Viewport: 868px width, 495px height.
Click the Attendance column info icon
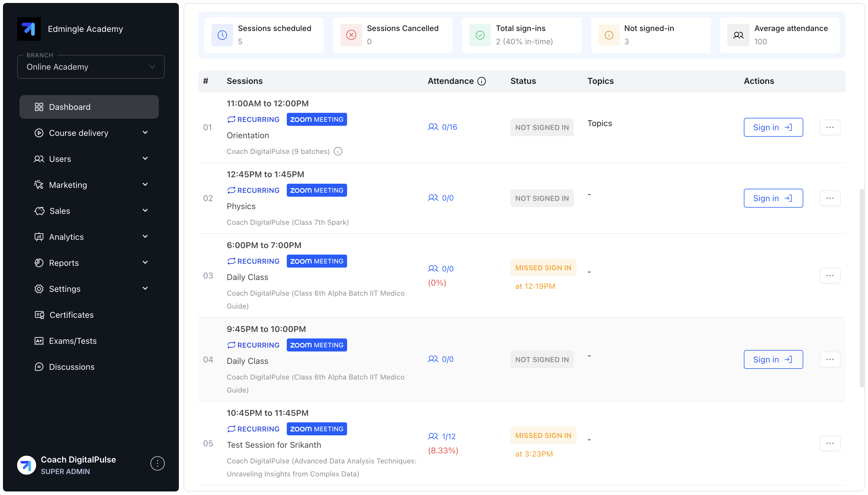pos(482,81)
